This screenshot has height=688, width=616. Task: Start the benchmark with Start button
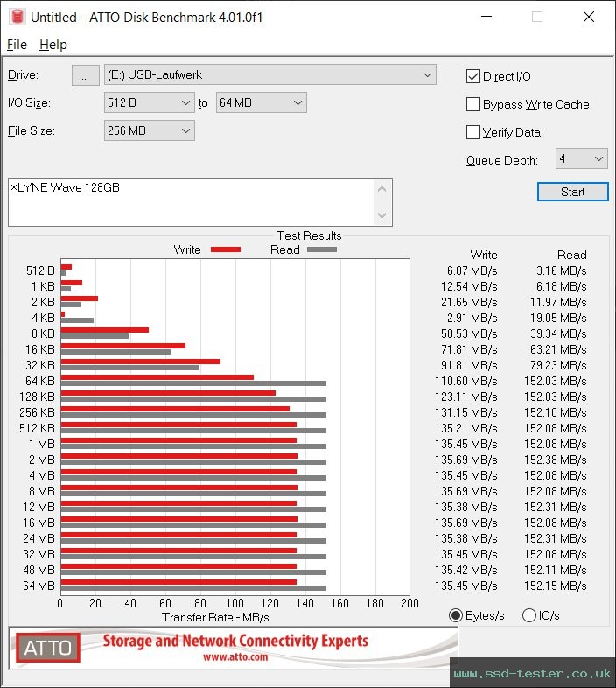[x=572, y=192]
